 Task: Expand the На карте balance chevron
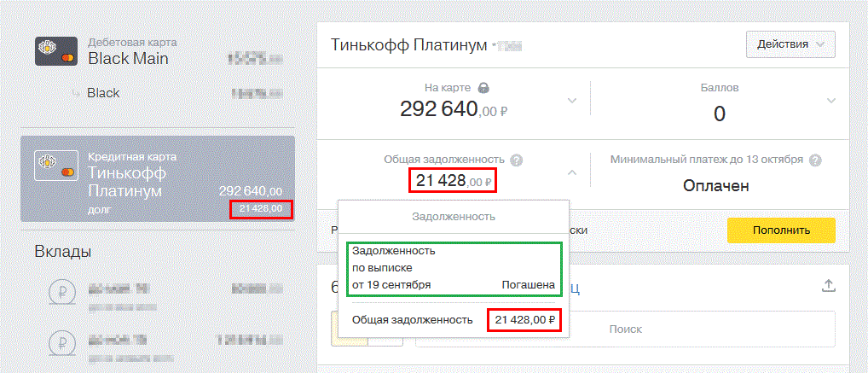pyautogui.click(x=571, y=102)
